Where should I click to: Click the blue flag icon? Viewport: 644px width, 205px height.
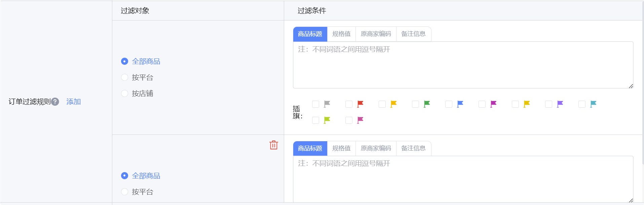coord(460,104)
